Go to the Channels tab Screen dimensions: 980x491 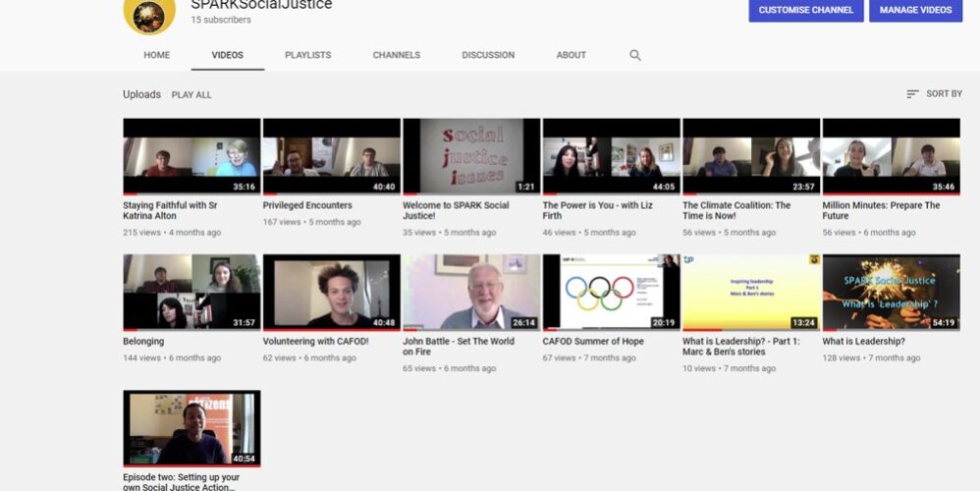click(397, 55)
